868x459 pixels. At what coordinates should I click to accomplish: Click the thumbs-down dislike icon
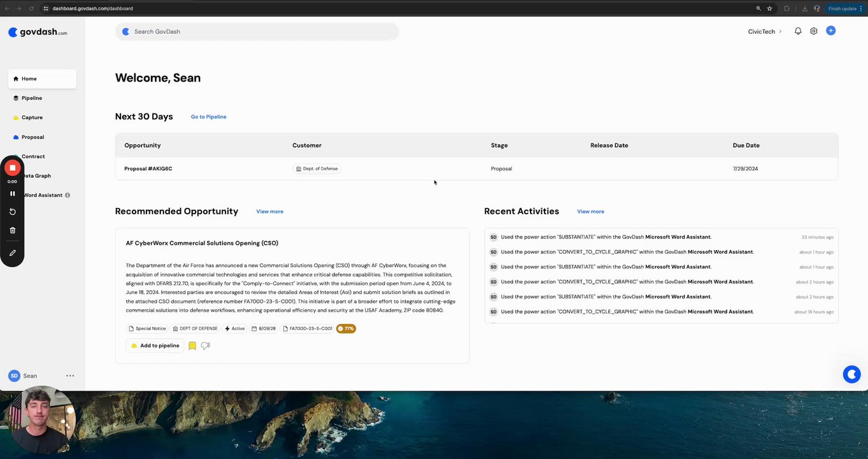pyautogui.click(x=205, y=346)
